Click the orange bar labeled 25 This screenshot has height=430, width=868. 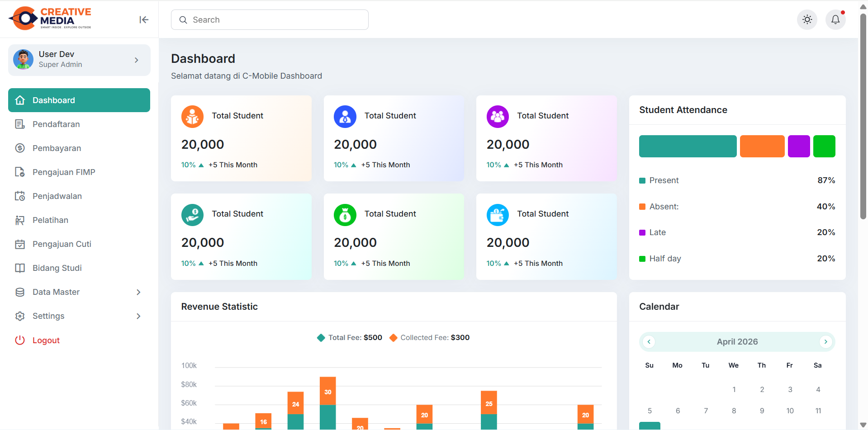click(x=489, y=403)
